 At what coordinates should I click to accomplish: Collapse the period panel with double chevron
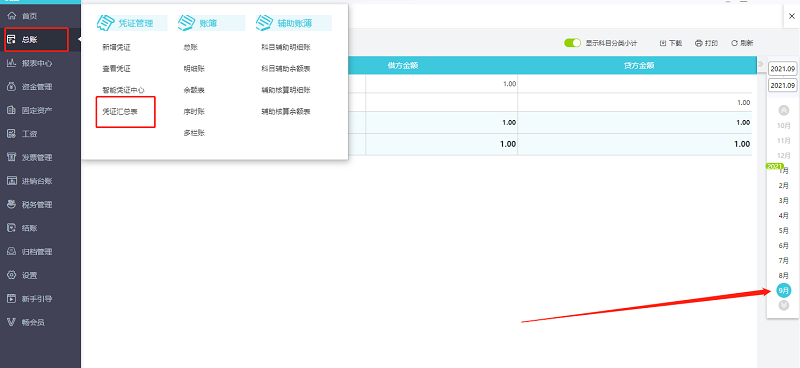click(761, 64)
